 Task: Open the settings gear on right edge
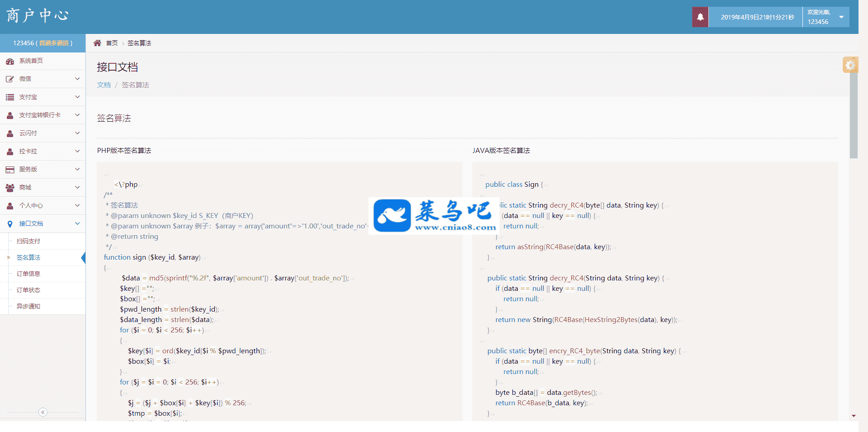tap(850, 65)
